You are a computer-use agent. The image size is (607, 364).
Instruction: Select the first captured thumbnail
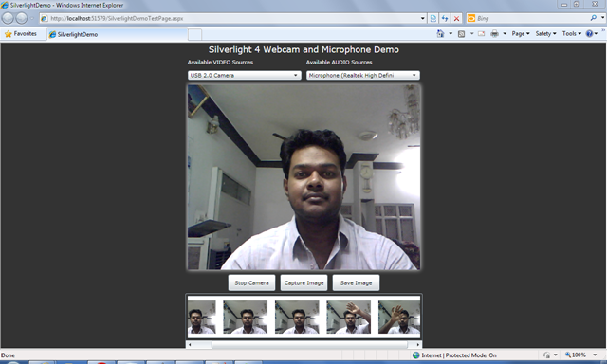point(202,318)
